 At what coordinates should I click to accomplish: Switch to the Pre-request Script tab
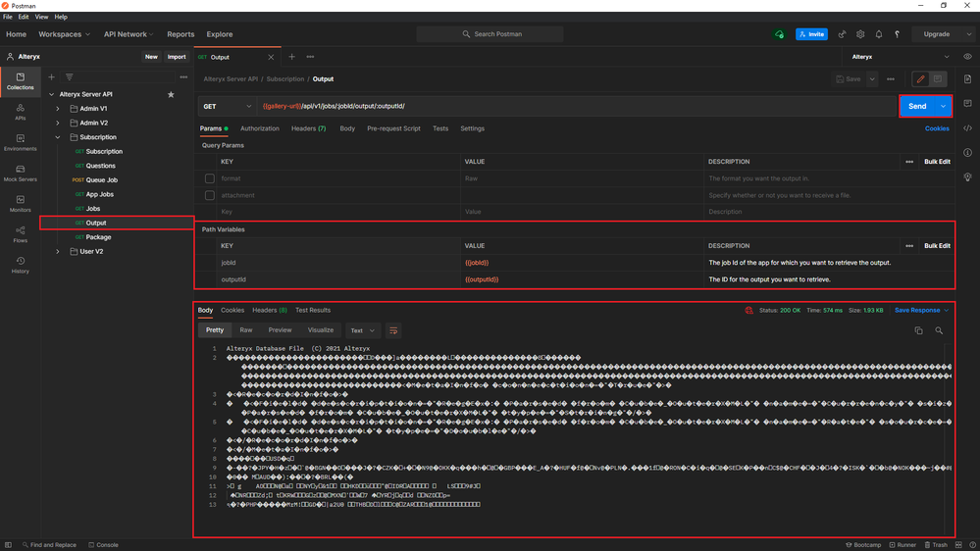(393, 128)
